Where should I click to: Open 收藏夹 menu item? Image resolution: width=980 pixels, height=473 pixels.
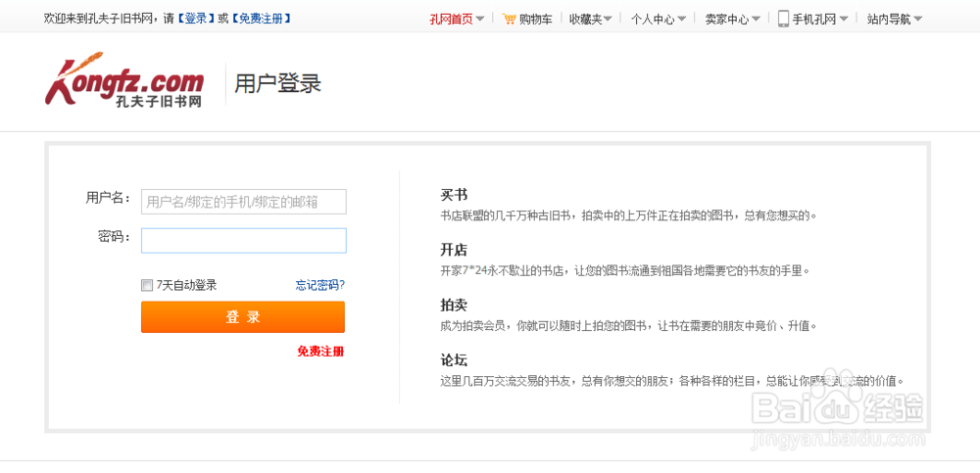586,19
